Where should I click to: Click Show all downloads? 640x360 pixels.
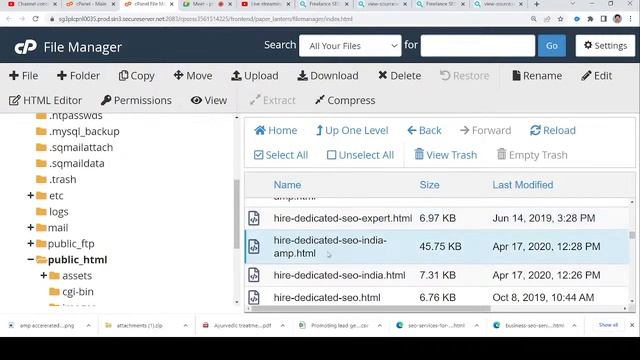pyautogui.click(x=608, y=325)
